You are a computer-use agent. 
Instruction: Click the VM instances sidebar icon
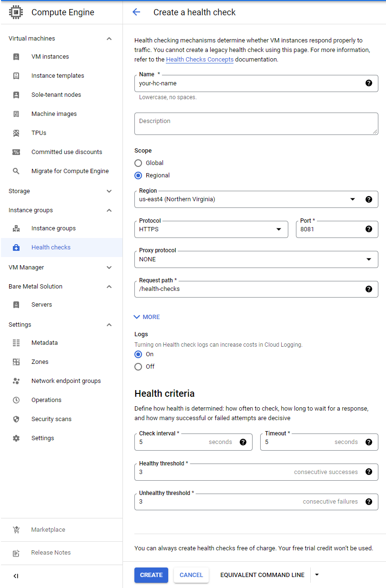[16, 57]
